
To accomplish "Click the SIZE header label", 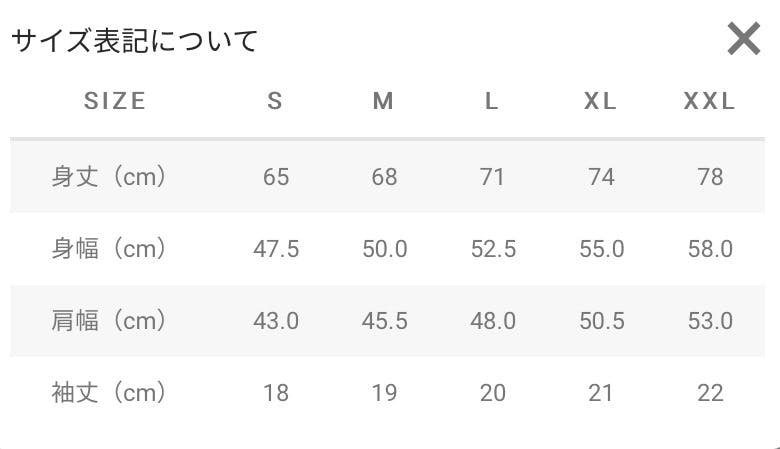I will 115,101.
